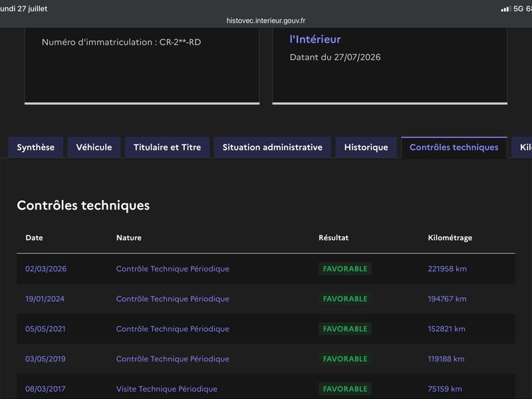Image resolution: width=532 pixels, height=399 pixels.
Task: Click the FAVORABLE badge for 19/01/2024
Action: (x=345, y=299)
